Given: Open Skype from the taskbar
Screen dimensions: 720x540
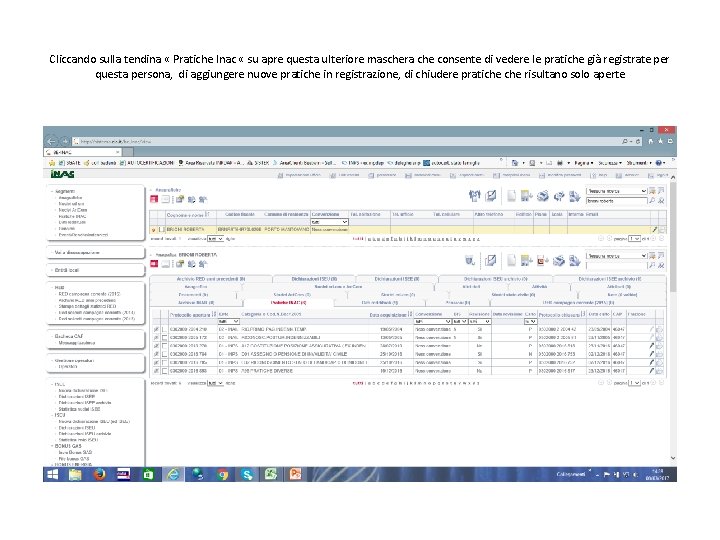Looking at the screenshot, I should click(x=247, y=474).
